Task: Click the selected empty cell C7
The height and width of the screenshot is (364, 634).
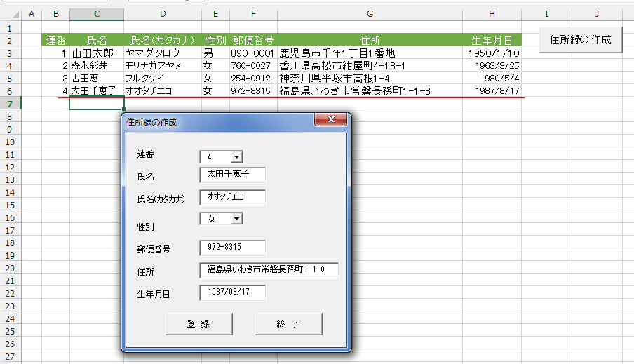Action: 97,104
